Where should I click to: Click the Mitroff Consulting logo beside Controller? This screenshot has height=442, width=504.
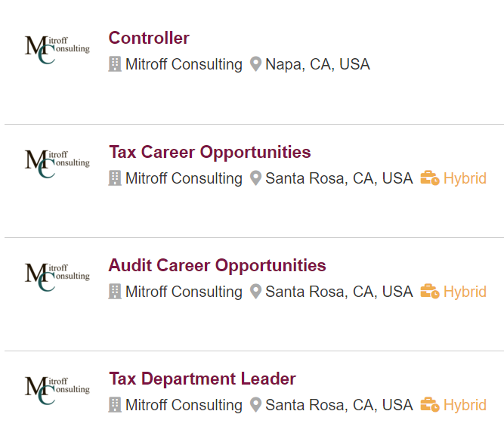point(57,48)
